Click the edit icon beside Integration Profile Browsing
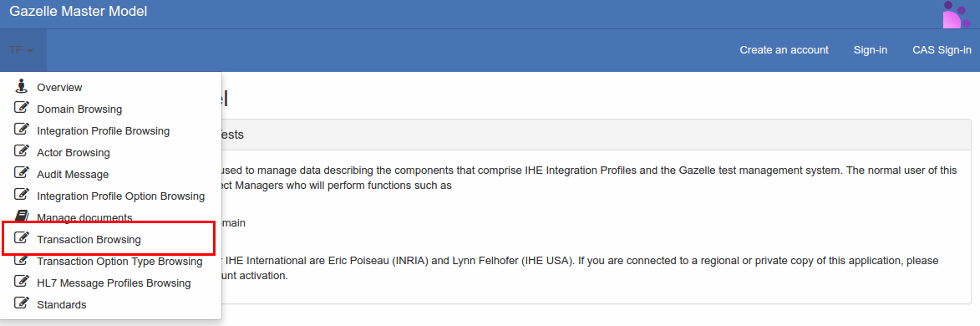 (22, 130)
